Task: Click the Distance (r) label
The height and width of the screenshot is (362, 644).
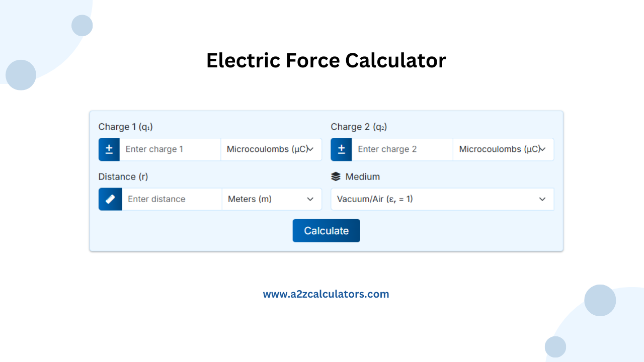Action: coord(123,176)
